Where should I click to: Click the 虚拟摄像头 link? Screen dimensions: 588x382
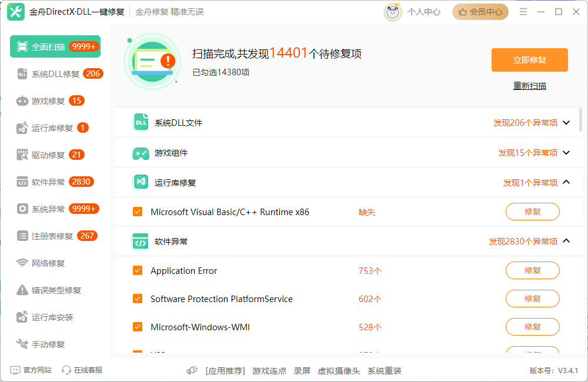tap(339, 371)
